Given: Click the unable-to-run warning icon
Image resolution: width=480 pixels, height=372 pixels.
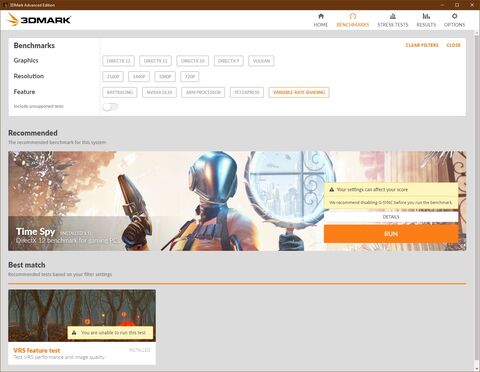Looking at the screenshot, I should pos(74,333).
